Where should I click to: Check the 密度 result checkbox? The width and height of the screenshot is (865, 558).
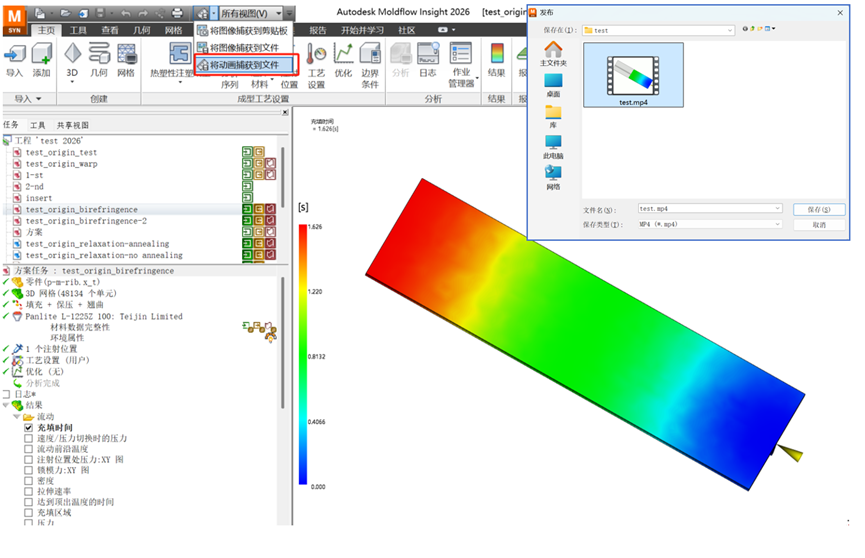coord(29,481)
